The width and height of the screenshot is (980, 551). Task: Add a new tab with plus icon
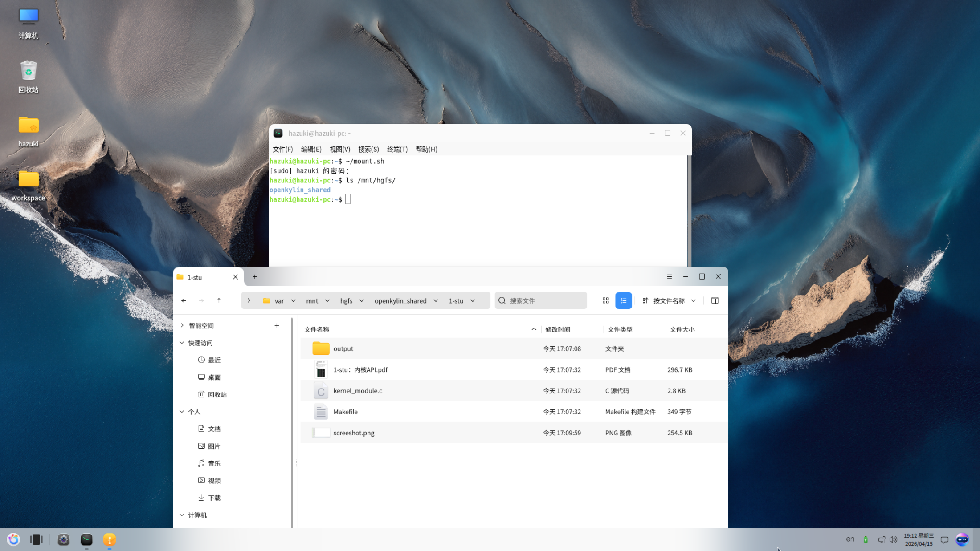pos(255,276)
